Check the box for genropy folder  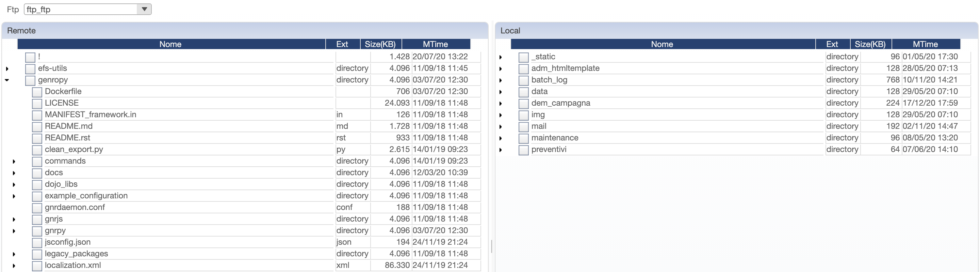coord(30,80)
